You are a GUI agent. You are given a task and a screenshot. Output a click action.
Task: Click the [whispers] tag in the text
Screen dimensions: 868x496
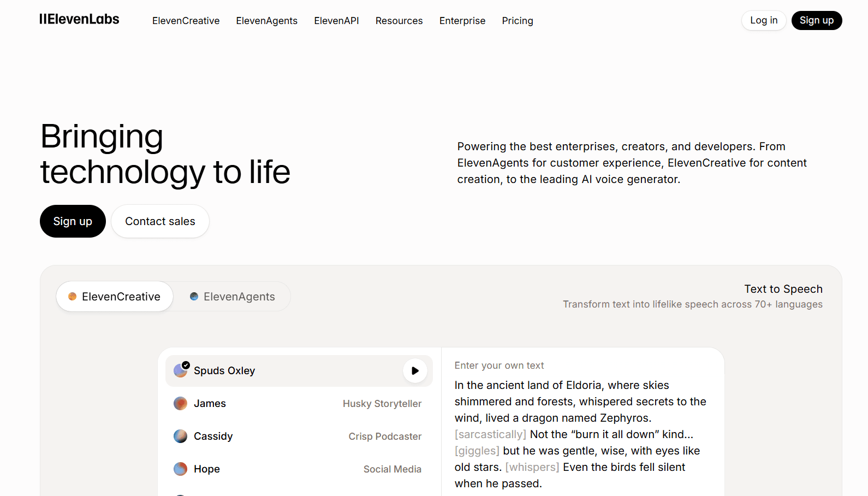[x=532, y=467]
